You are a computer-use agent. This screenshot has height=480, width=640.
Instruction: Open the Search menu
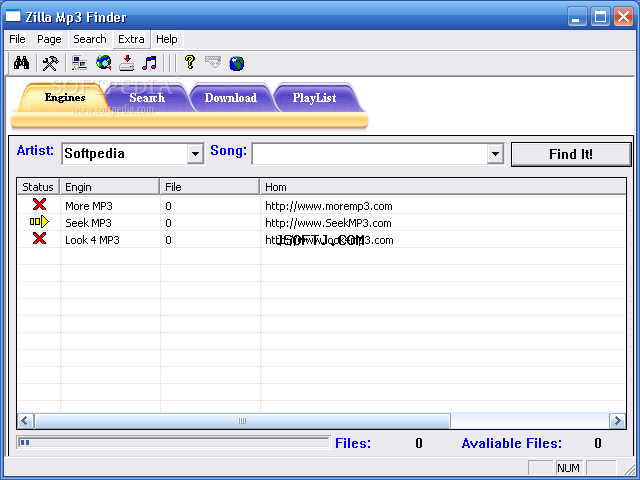tap(90, 39)
